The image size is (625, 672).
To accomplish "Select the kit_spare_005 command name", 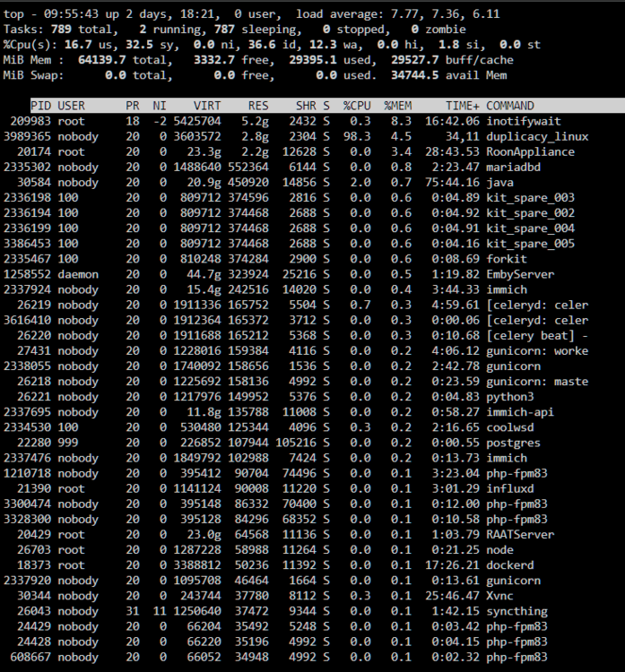I will pos(530,244).
